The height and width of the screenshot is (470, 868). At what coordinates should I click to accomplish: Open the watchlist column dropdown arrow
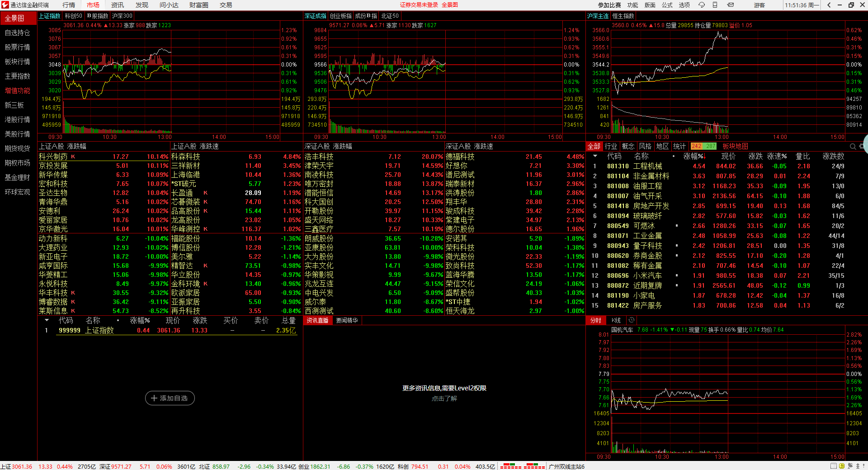tap(47, 320)
